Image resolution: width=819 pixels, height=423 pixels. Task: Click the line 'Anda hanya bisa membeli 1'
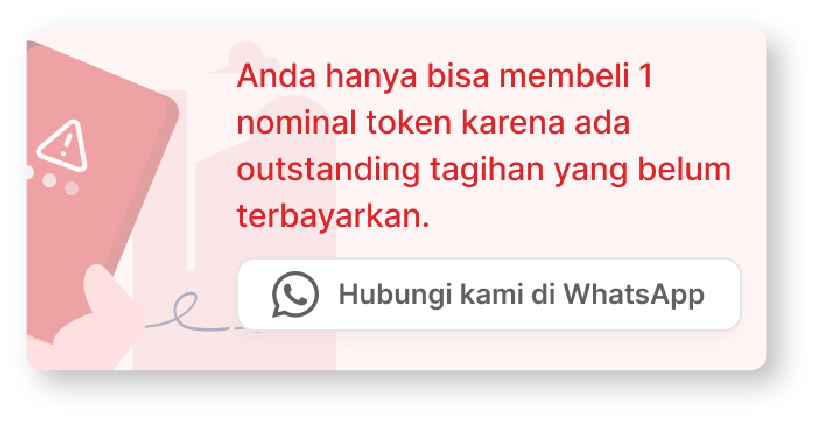(445, 77)
